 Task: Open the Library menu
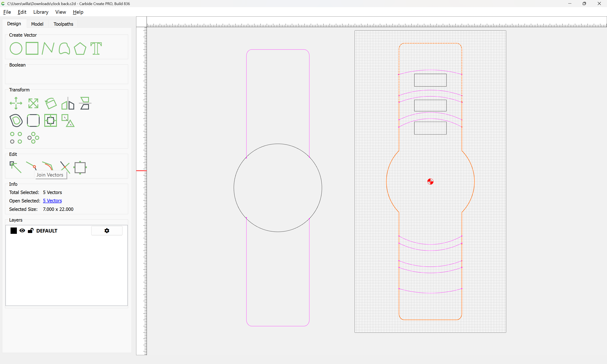41,12
